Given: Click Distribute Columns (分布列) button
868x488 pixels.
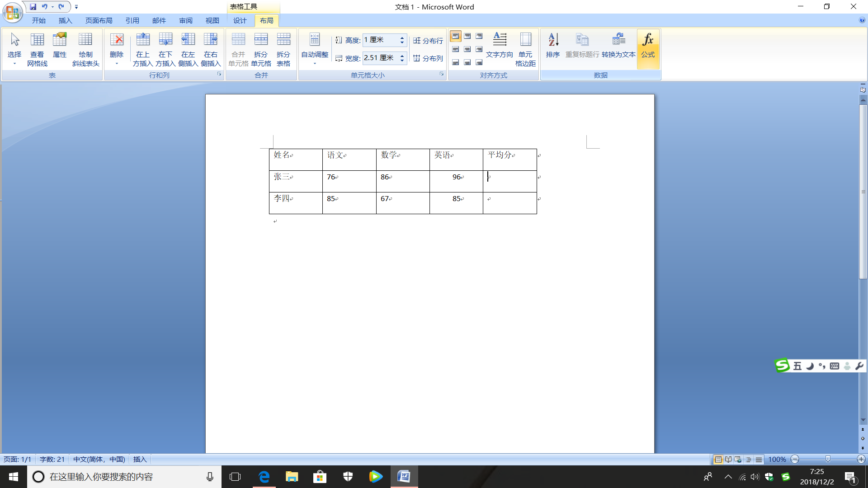Looking at the screenshot, I should [x=428, y=58].
